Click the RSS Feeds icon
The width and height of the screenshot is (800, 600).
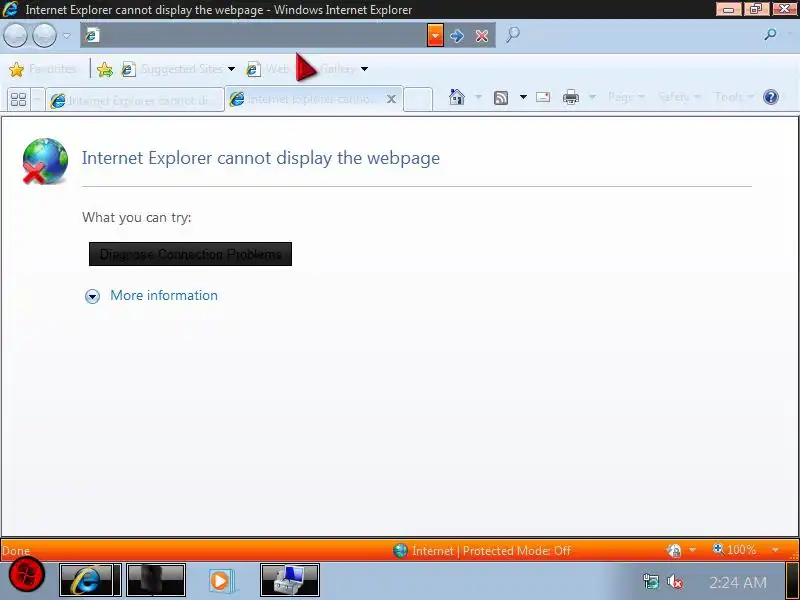501,97
